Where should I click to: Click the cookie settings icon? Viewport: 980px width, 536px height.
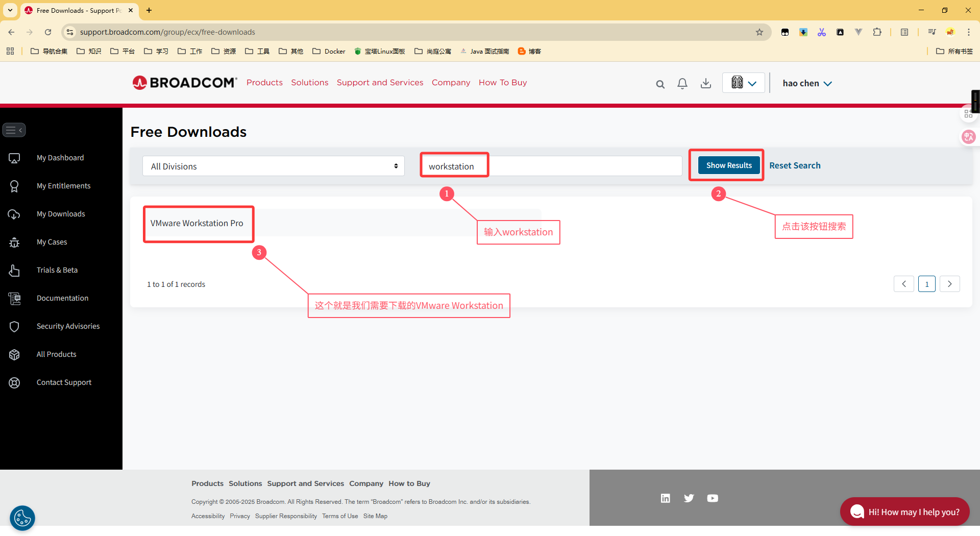coord(22,518)
